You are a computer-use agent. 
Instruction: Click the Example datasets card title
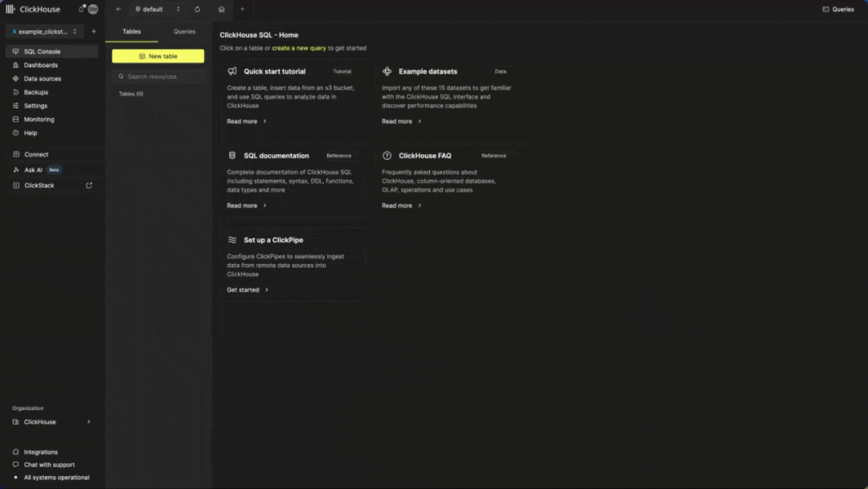(428, 71)
